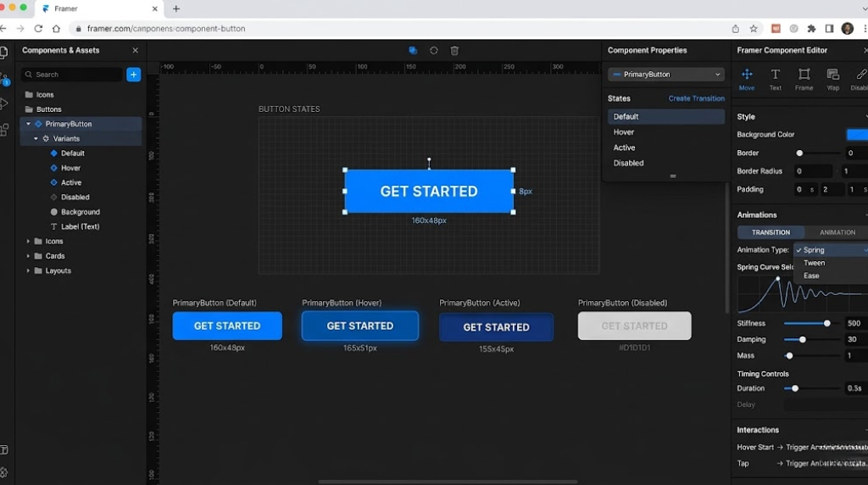Open a new browser tab

coord(176,8)
